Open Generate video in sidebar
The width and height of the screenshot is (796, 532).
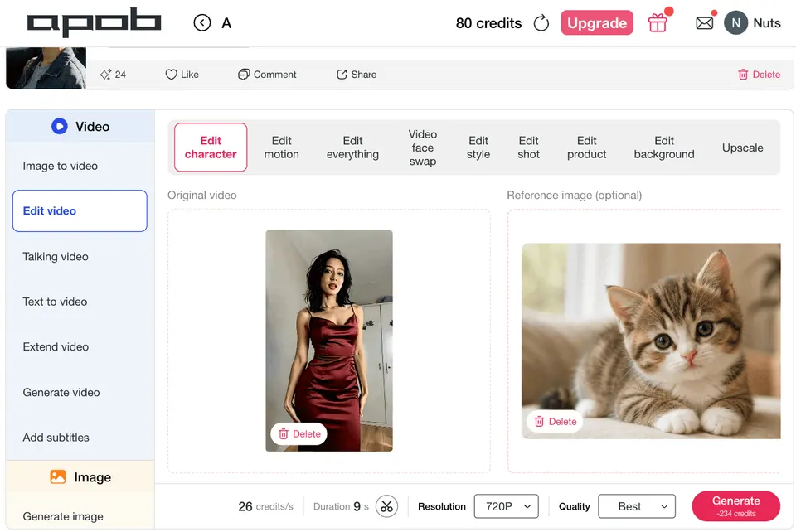(80, 393)
